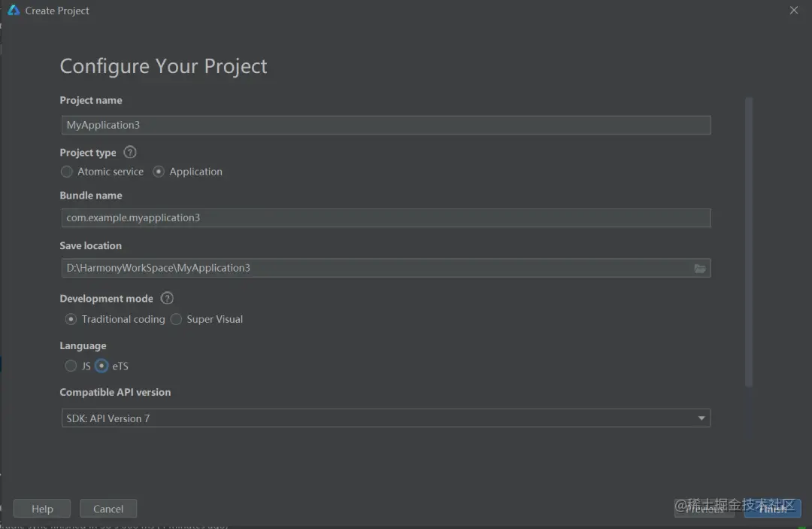This screenshot has width=812, height=529.
Task: Open Project type help question mark icon
Action: click(130, 152)
